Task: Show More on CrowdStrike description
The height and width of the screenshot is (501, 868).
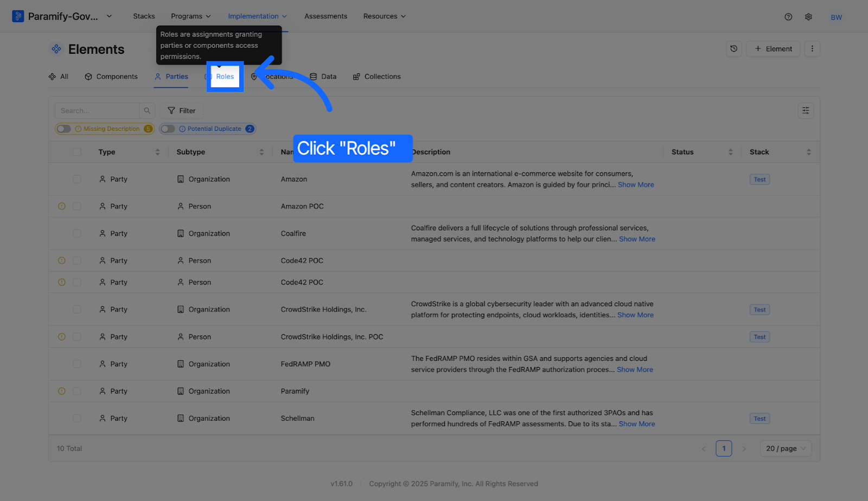Action: (635, 315)
